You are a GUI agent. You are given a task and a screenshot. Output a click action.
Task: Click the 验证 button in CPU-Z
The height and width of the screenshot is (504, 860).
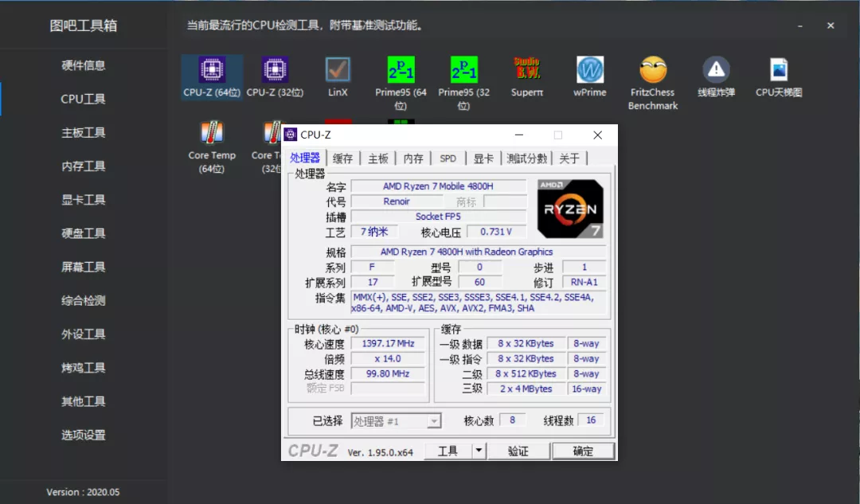518,450
